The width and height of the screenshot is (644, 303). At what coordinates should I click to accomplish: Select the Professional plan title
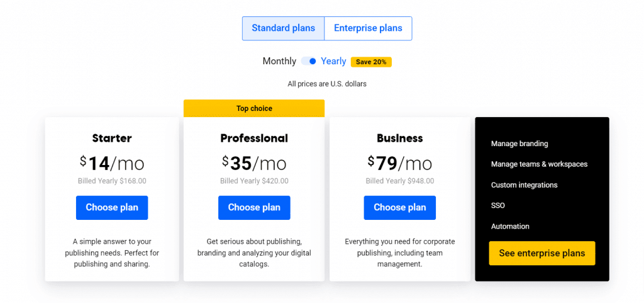[254, 138]
